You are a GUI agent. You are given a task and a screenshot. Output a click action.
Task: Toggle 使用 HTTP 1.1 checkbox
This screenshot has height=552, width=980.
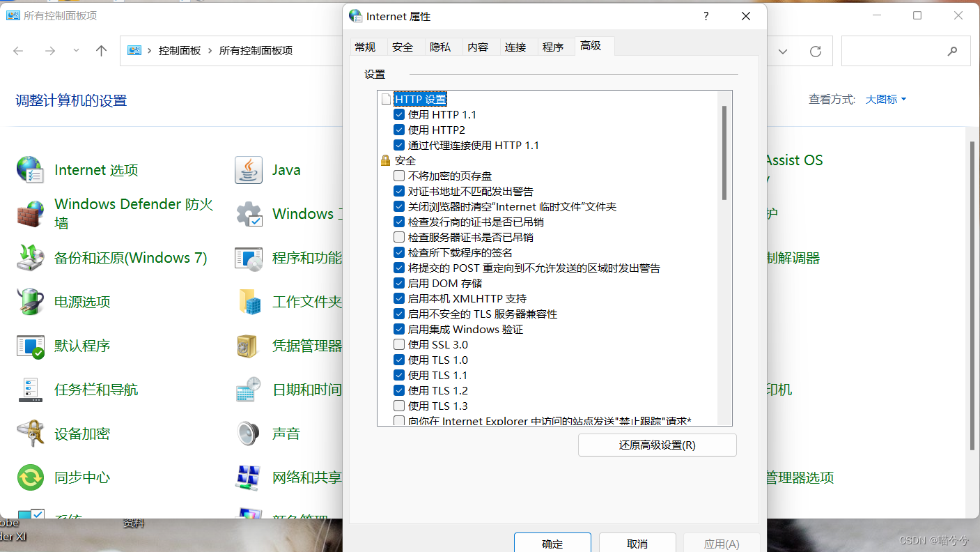pyautogui.click(x=399, y=114)
